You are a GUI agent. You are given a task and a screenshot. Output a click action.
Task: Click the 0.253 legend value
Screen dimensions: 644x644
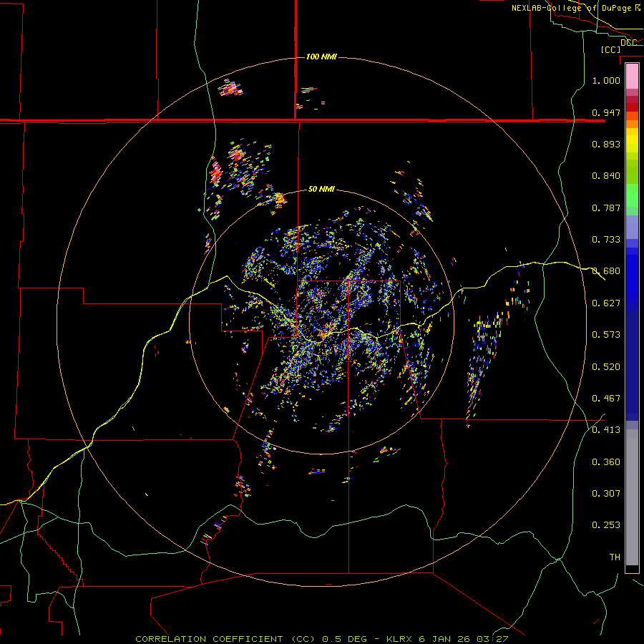[x=606, y=525]
